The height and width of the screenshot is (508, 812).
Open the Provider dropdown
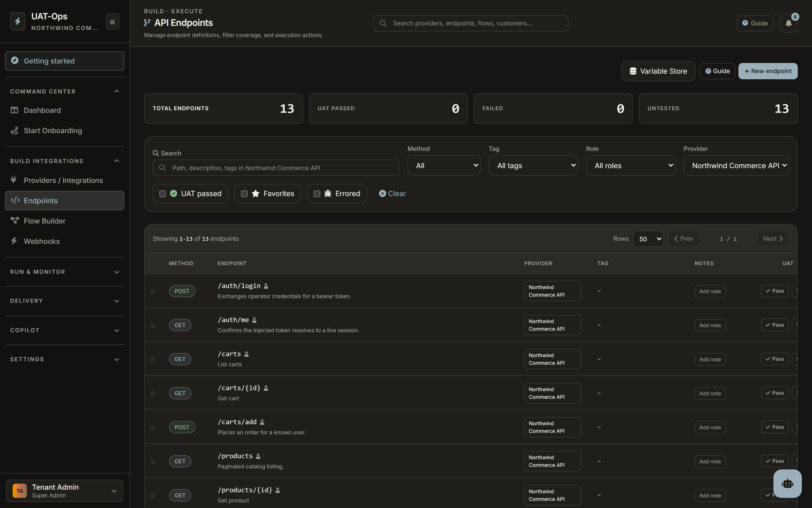(736, 165)
